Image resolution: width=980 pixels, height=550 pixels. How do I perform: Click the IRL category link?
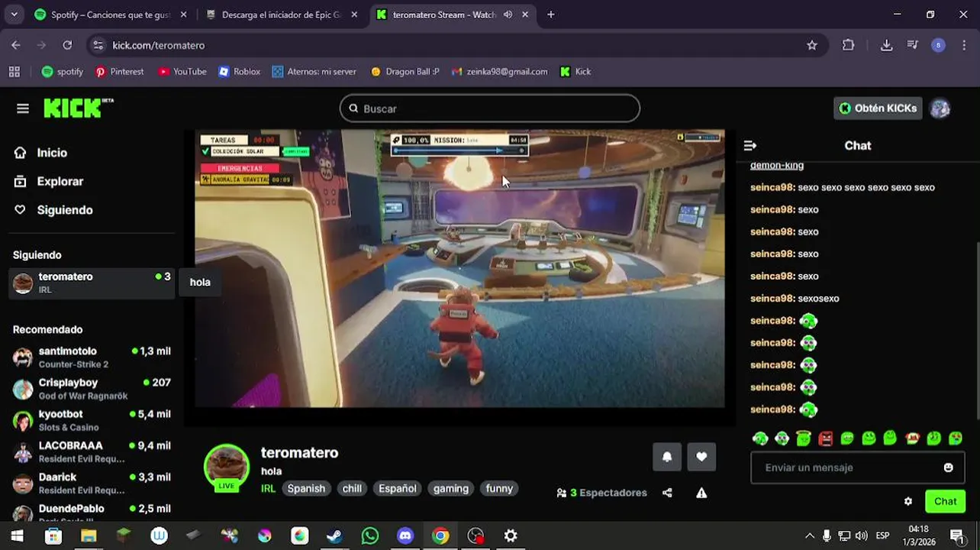coord(268,488)
